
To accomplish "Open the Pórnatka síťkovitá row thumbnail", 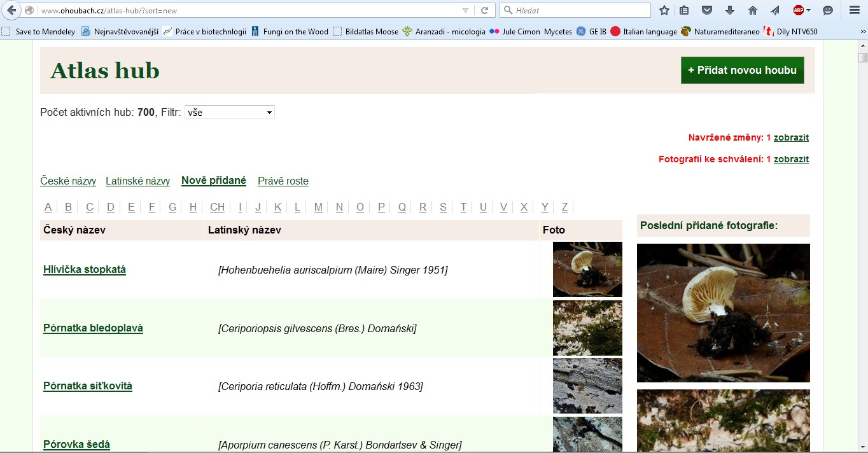I will pos(587,386).
